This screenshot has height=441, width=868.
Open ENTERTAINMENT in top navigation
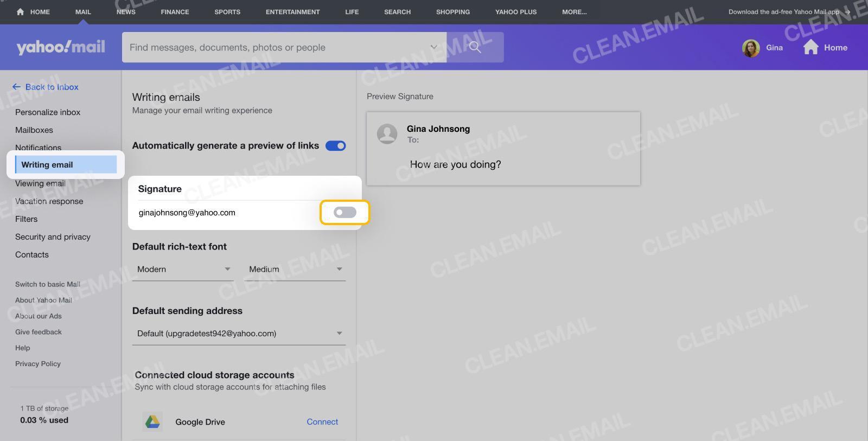(x=293, y=12)
